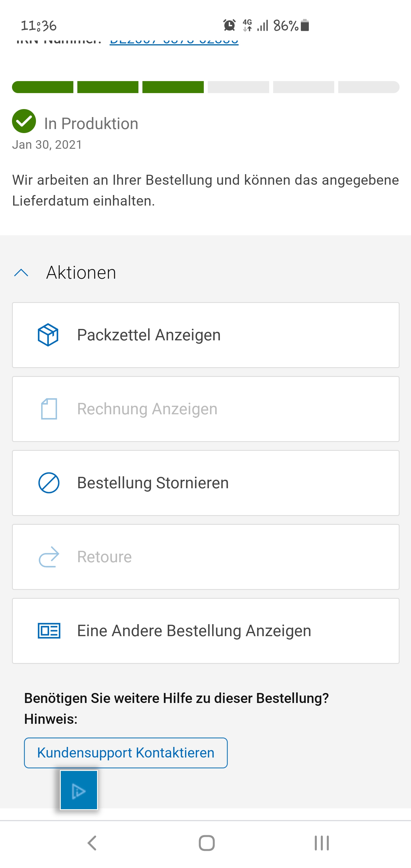Viewport: 411px width, 868px height.
Task: Tap the third green progress segment
Action: (173, 87)
